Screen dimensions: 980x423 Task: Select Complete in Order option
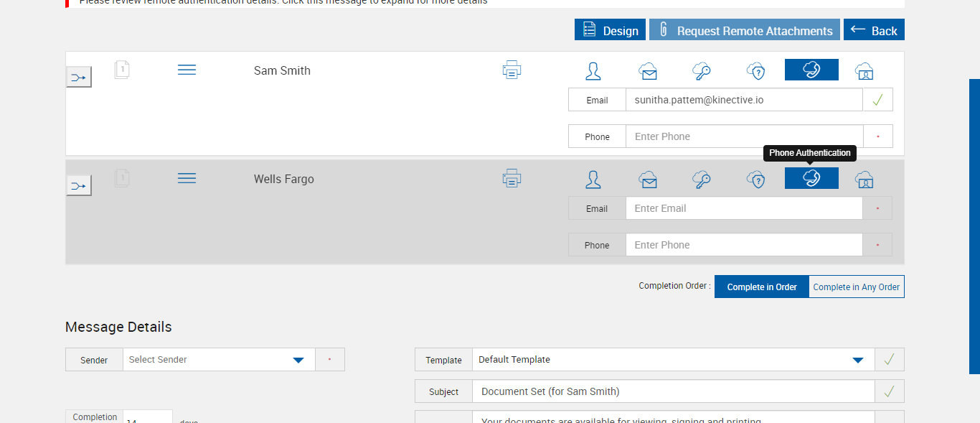762,287
